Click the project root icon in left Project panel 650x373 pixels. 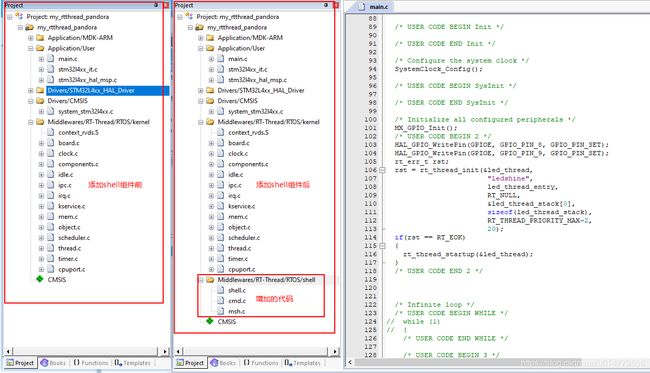19,16
